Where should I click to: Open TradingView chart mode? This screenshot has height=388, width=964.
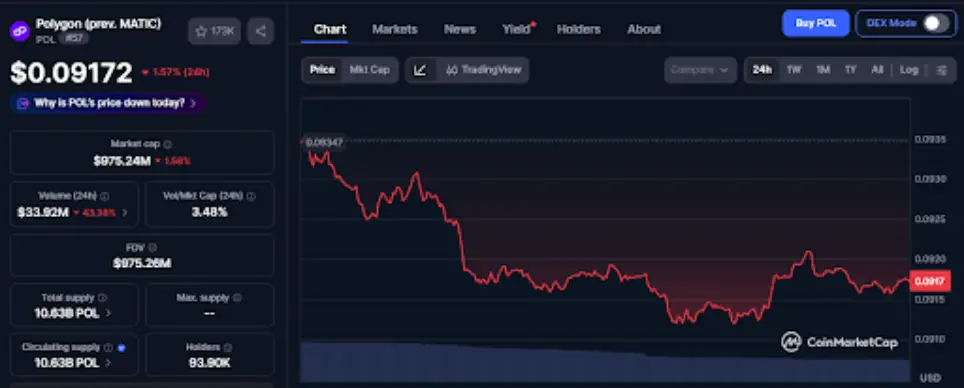point(483,70)
